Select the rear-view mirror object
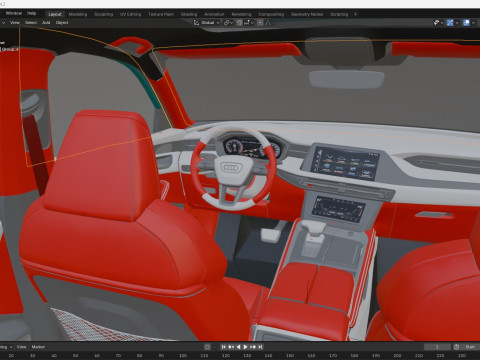 (347, 79)
